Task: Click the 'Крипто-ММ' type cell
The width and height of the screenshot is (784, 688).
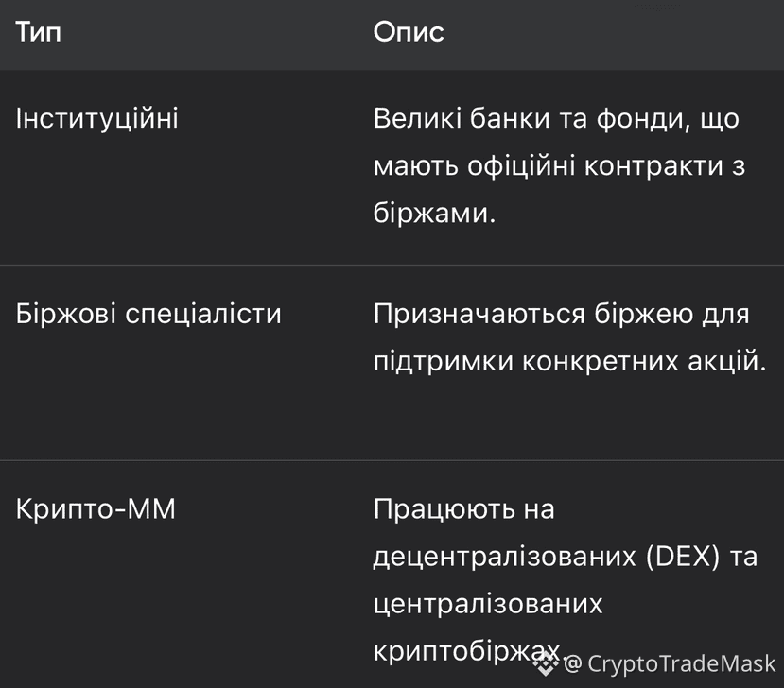Action: point(96,509)
